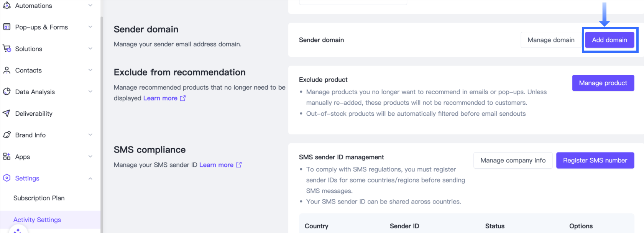Click the Pop-ups & Forms icon
This screenshot has height=233, width=644.
point(7,27)
